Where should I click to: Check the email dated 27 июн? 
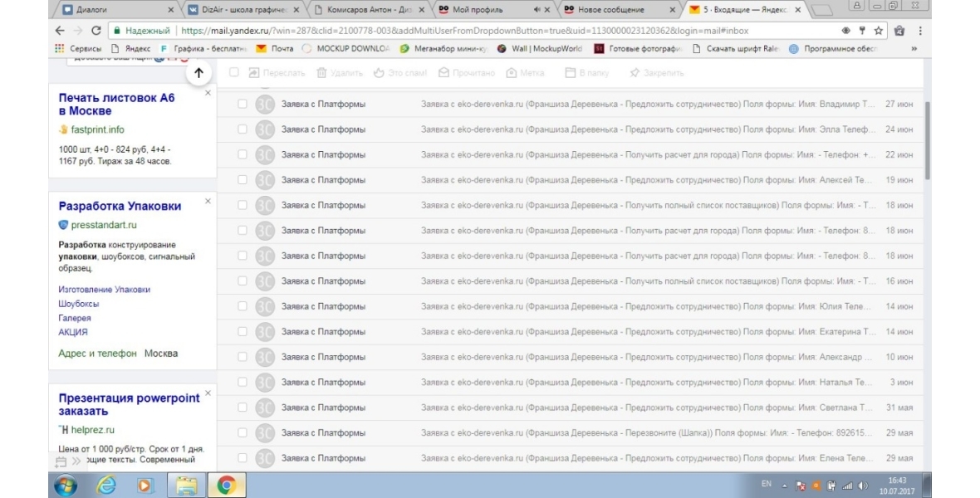(x=243, y=105)
